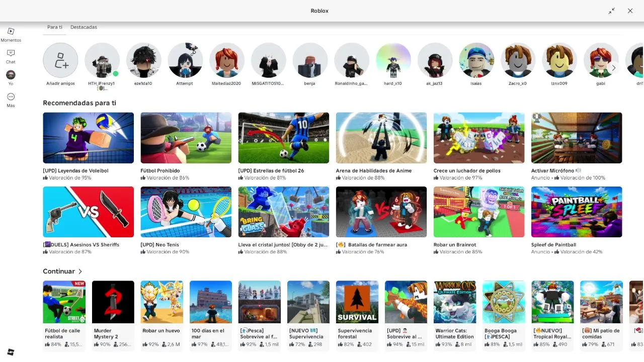Image resolution: width=644 pixels, height=362 pixels.
Task: Click the Roblox logo icon in sidebar
Action: [x=11, y=352]
